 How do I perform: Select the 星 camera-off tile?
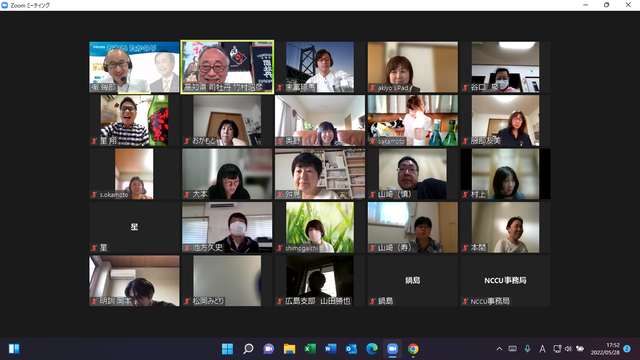134,227
